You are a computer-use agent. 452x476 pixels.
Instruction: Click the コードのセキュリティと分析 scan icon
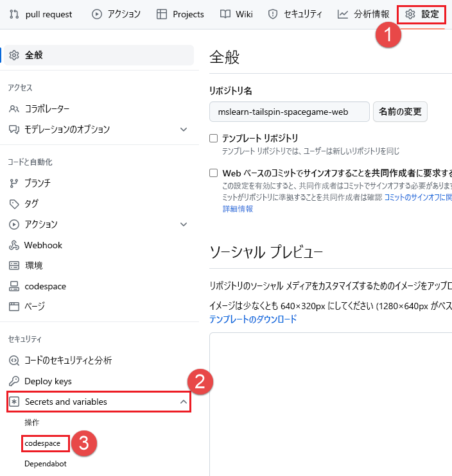pyautogui.click(x=14, y=361)
